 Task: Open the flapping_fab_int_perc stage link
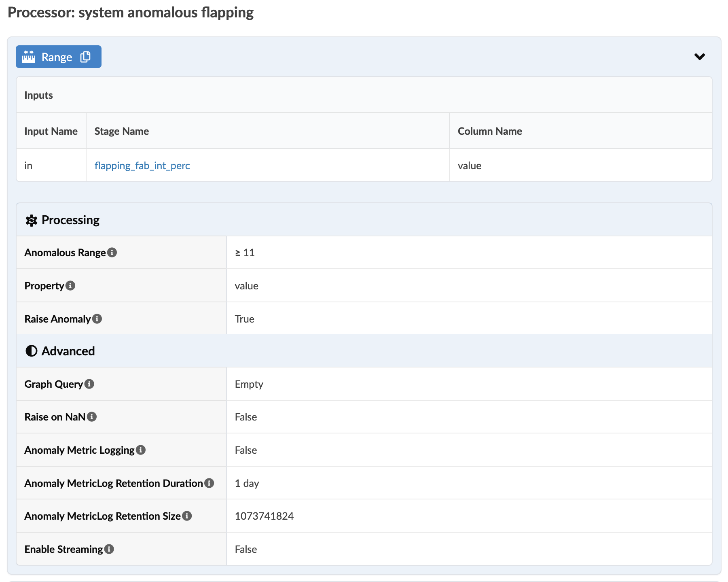coord(142,166)
